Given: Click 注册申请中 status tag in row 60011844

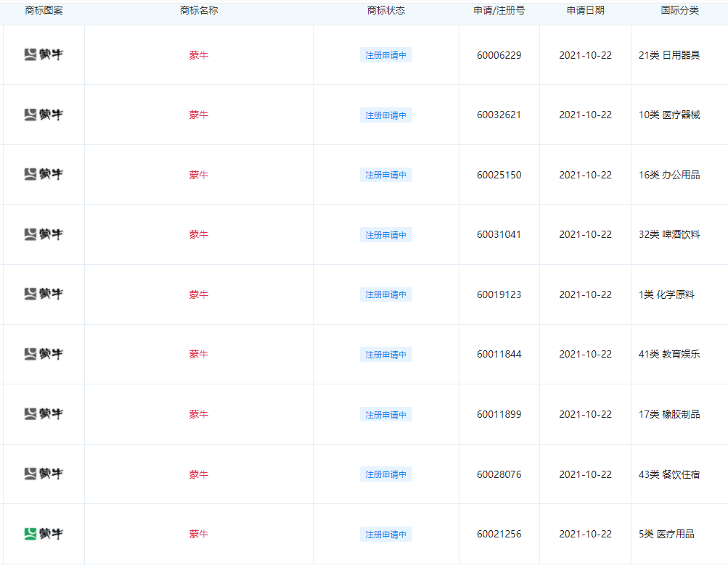Looking at the screenshot, I should 386,355.
